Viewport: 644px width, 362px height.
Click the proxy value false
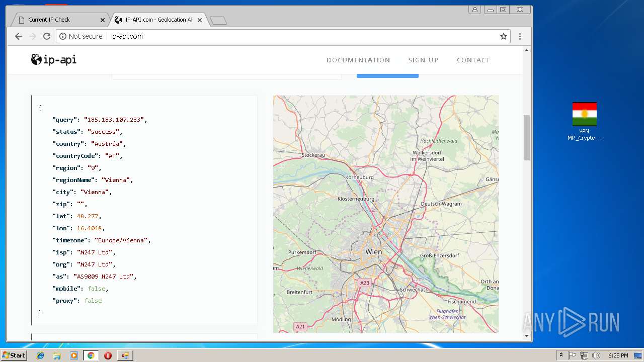click(x=93, y=301)
